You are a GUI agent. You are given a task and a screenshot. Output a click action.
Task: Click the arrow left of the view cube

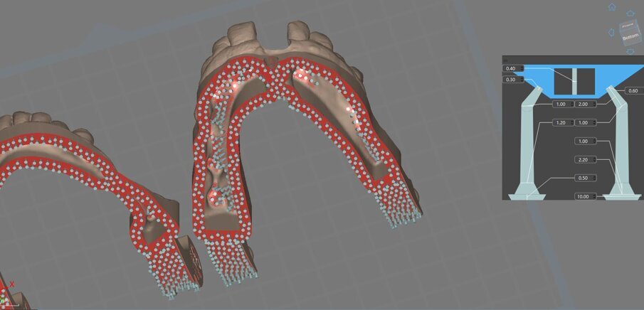click(611, 31)
